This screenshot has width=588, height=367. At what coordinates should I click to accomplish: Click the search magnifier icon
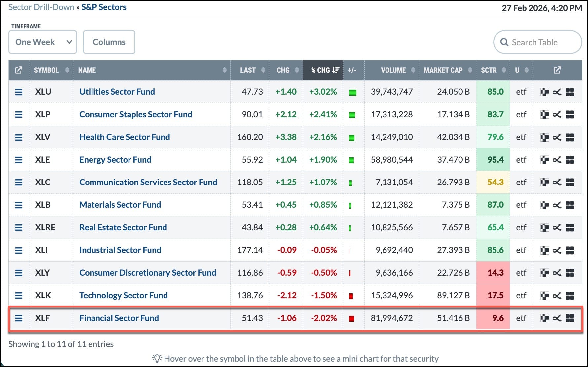click(504, 42)
